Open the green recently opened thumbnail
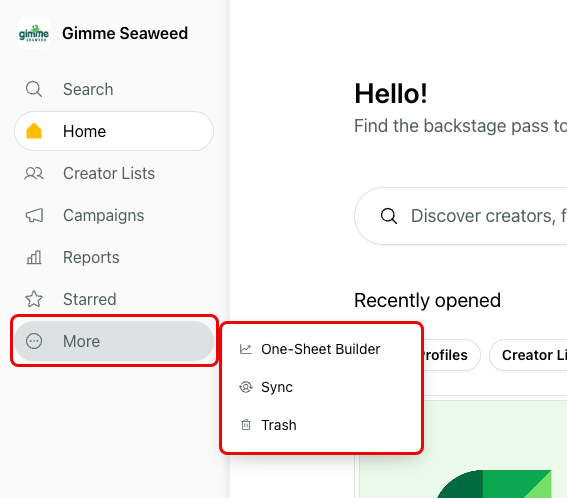 [463, 449]
